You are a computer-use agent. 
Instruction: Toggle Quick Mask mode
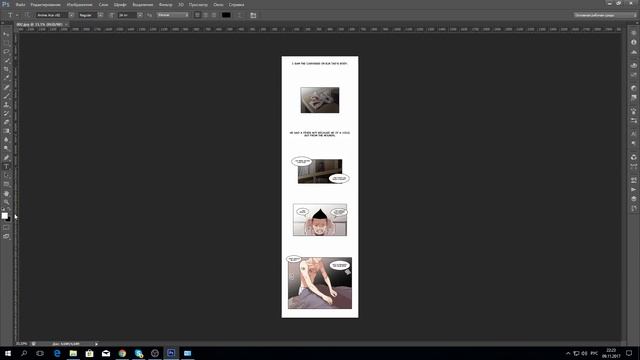pyautogui.click(x=6, y=228)
